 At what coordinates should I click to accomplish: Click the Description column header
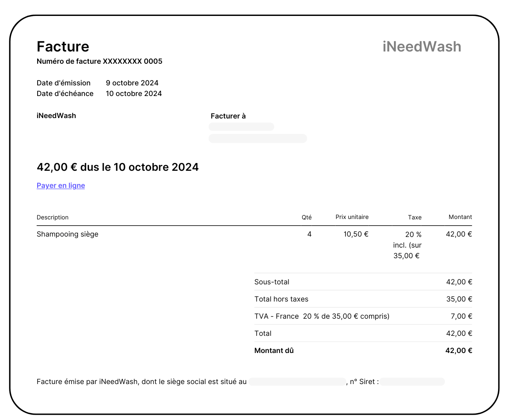click(x=52, y=217)
